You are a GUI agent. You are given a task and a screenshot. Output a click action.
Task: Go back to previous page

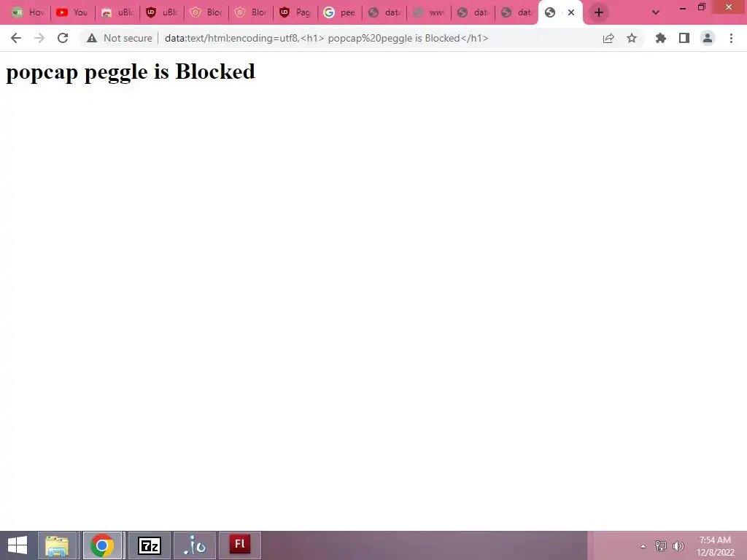click(16, 38)
